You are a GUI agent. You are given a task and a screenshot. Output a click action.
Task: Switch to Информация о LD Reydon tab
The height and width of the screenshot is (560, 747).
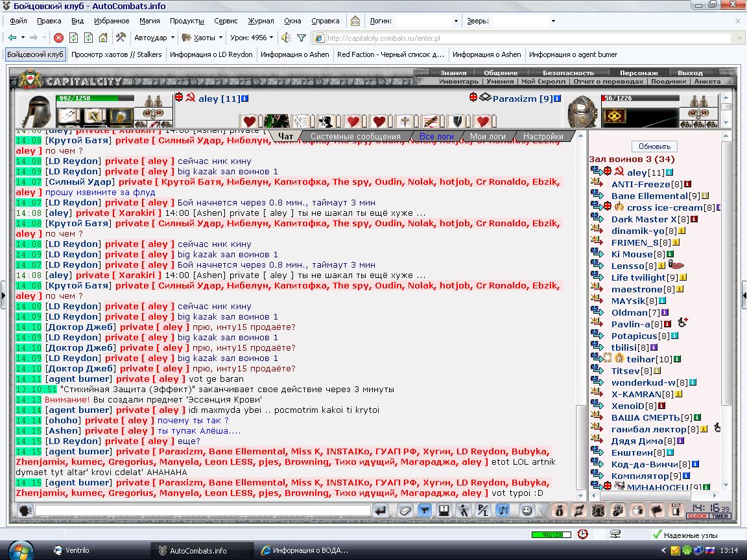click(x=211, y=54)
